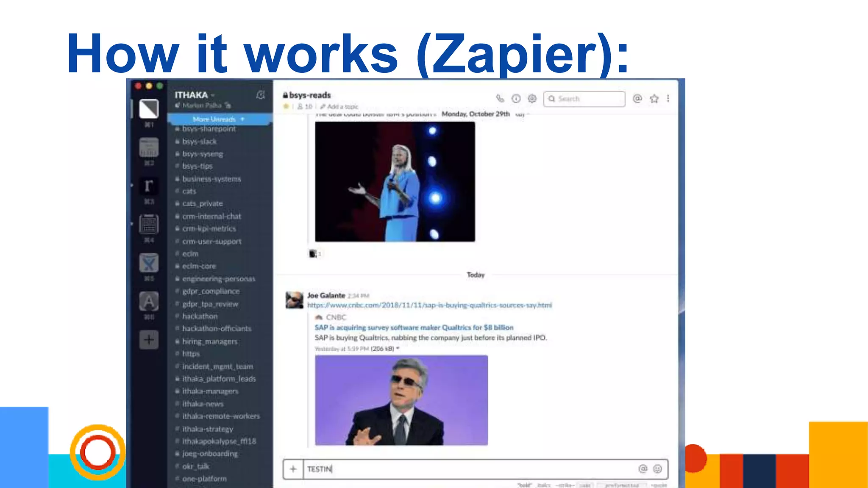868x488 pixels.
Task: Start a call with the phone icon
Action: pyautogui.click(x=500, y=99)
